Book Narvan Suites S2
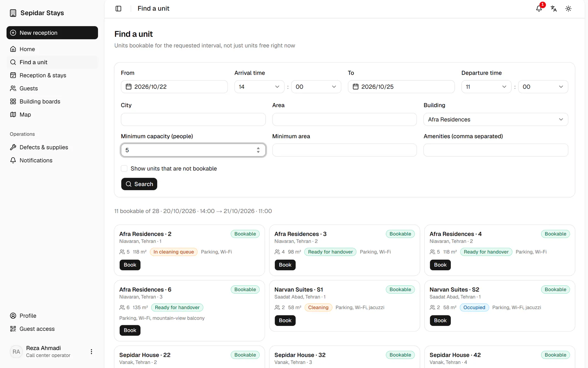This screenshot has width=588, height=368. 440,320
